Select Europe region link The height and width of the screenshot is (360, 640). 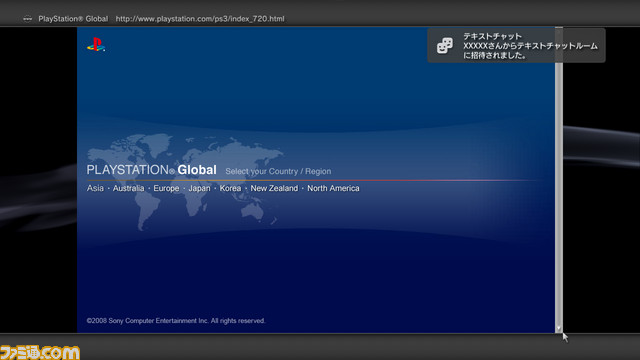tap(166, 188)
